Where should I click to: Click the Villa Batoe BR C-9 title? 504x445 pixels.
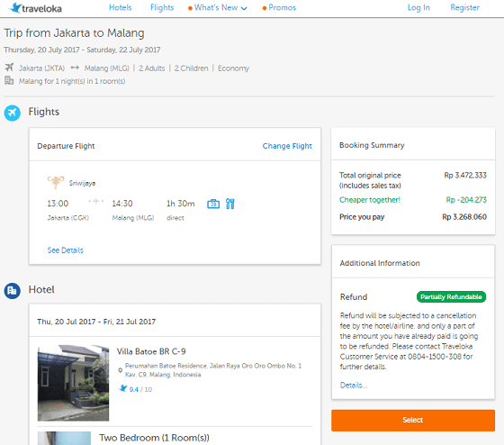pos(151,351)
